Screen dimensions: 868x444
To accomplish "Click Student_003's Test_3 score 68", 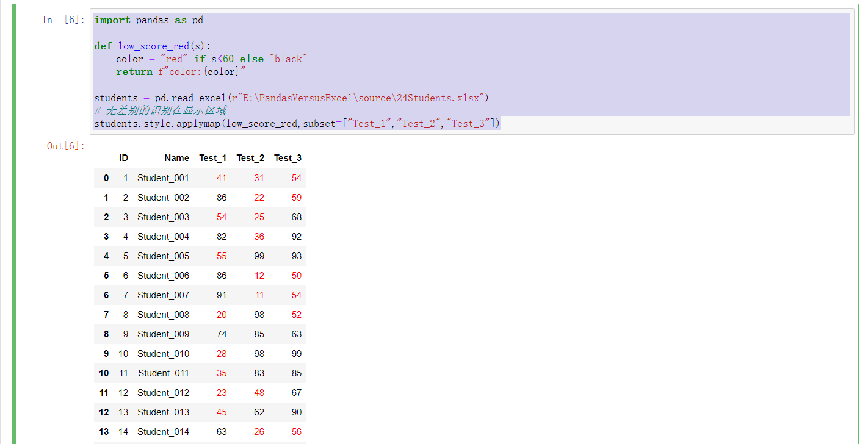I will pyautogui.click(x=297, y=217).
